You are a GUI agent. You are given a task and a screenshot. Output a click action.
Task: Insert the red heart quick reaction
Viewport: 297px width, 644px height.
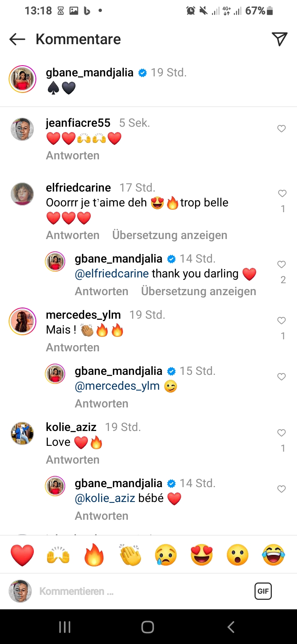pyautogui.click(x=22, y=555)
